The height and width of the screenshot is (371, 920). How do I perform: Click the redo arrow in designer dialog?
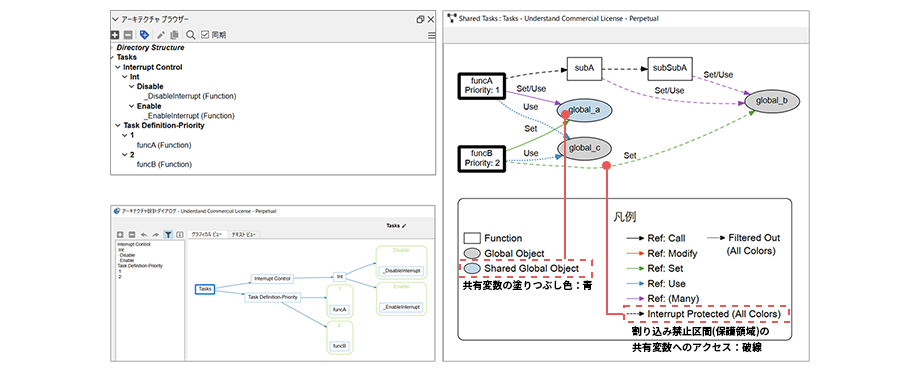[155, 234]
